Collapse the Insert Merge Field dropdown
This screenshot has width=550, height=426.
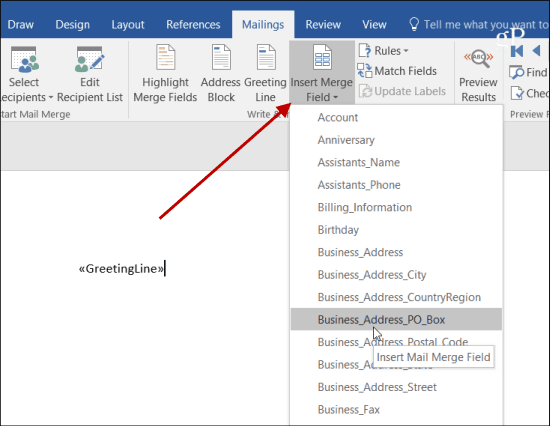[x=322, y=73]
